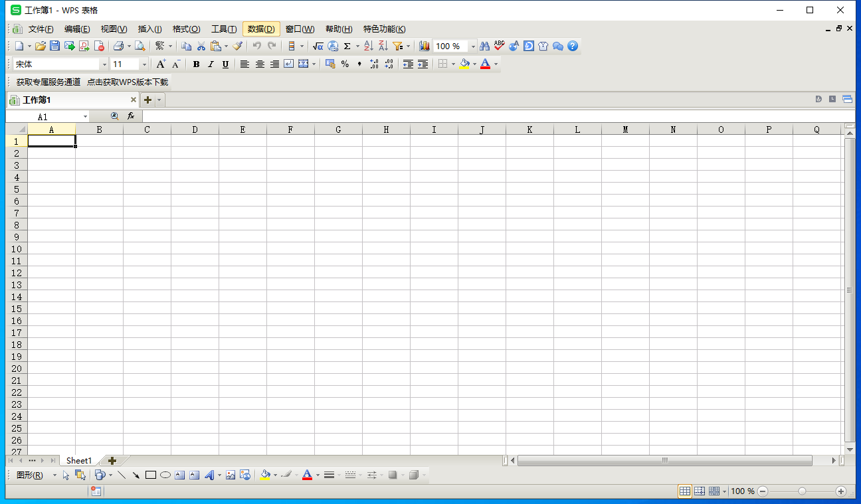
Task: Open help via blue question mark
Action: (x=573, y=46)
